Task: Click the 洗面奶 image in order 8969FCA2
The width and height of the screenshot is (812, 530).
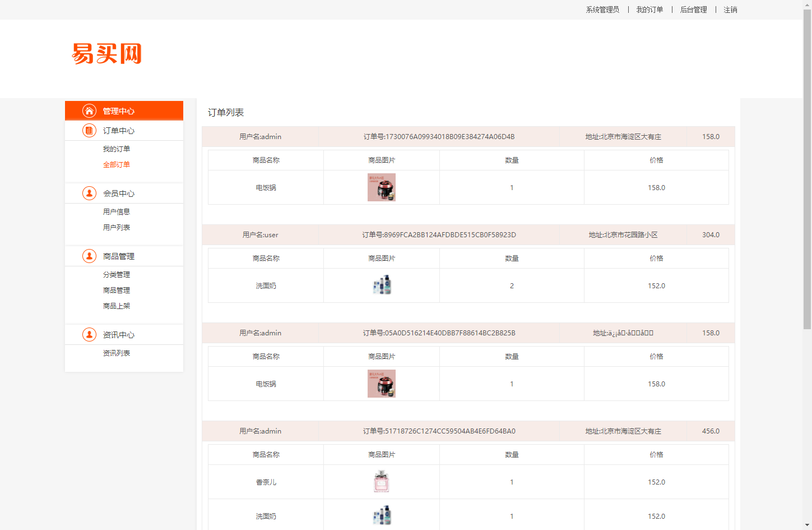Action: point(382,285)
